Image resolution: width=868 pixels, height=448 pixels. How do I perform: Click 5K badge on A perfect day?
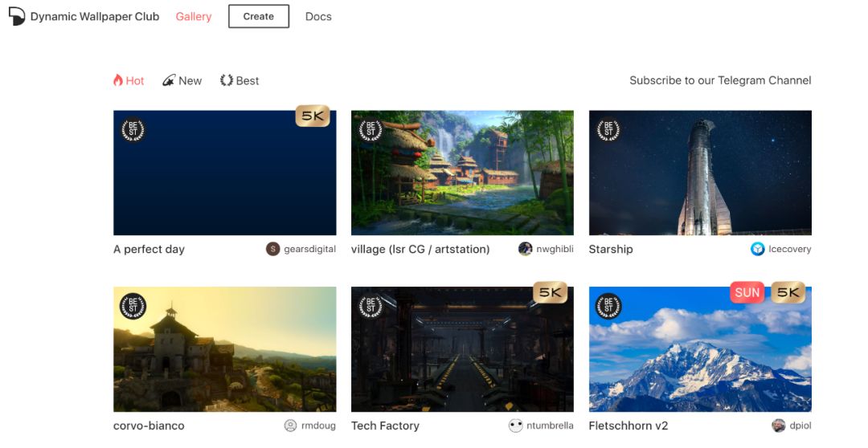(x=313, y=116)
